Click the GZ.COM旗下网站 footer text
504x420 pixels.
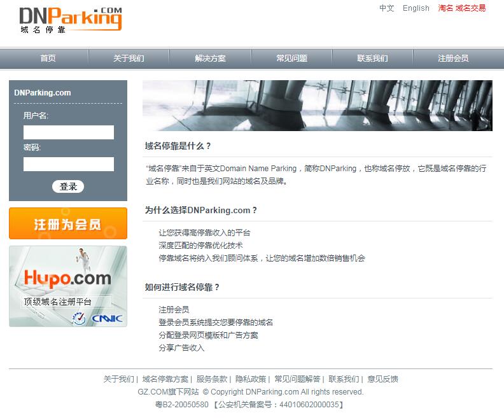[168, 392]
